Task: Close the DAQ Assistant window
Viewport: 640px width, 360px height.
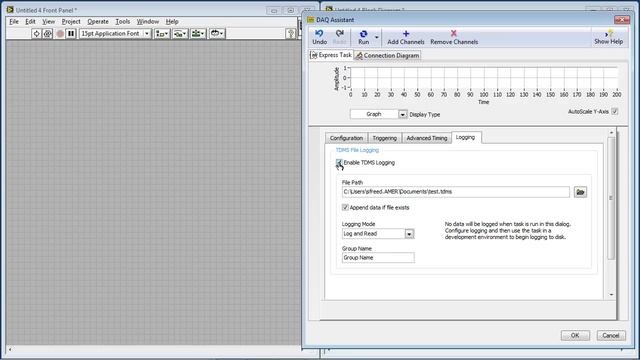Action: 622,20
